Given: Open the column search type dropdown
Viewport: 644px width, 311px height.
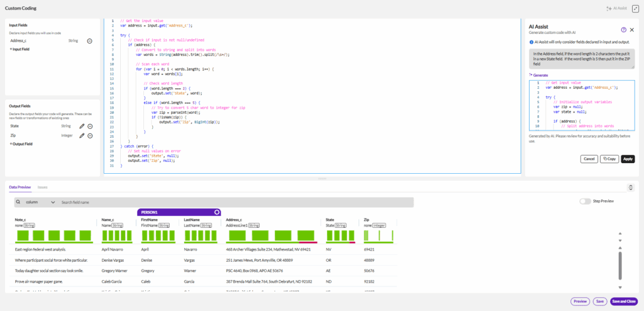Looking at the screenshot, I should (40, 202).
